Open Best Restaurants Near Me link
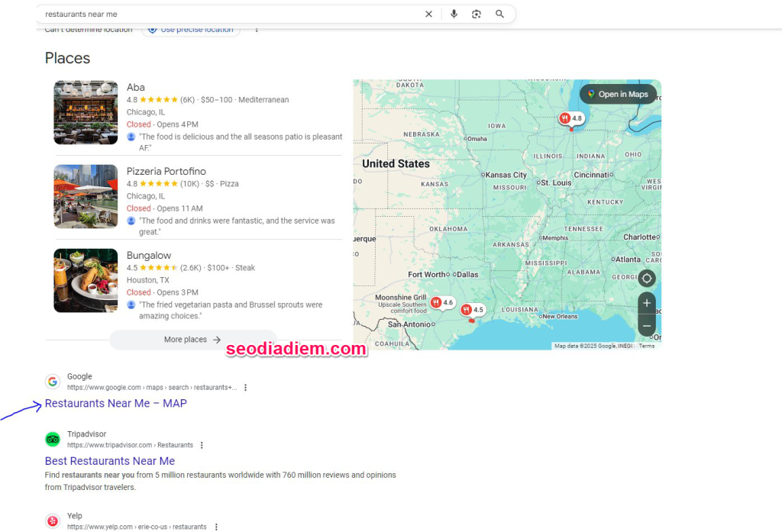 [x=110, y=461]
